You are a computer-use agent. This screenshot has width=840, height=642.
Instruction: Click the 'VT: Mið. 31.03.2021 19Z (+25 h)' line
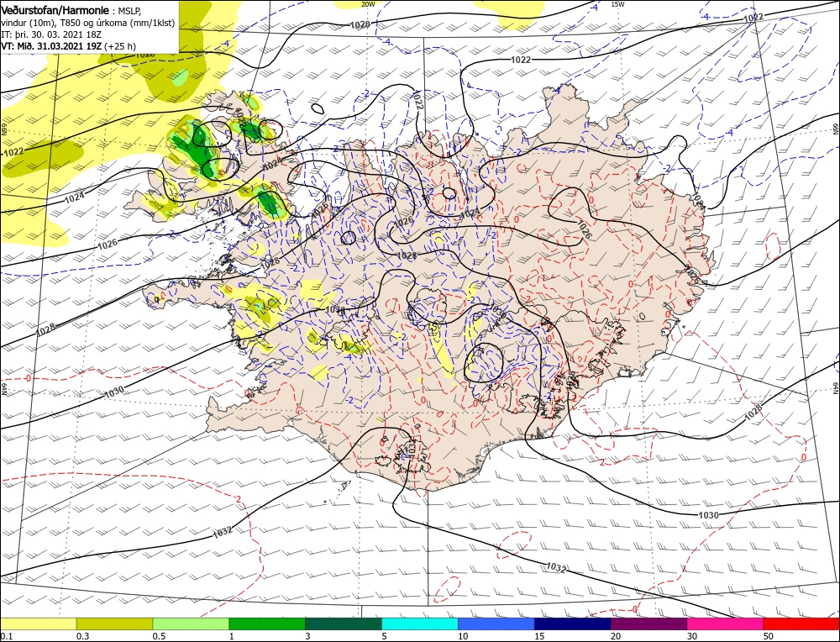(68, 46)
